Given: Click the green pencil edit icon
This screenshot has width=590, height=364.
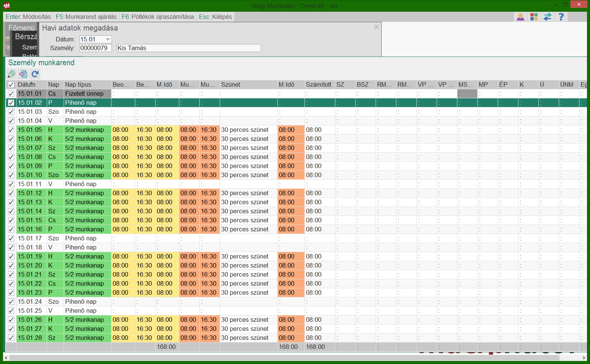Looking at the screenshot, I should [x=12, y=74].
